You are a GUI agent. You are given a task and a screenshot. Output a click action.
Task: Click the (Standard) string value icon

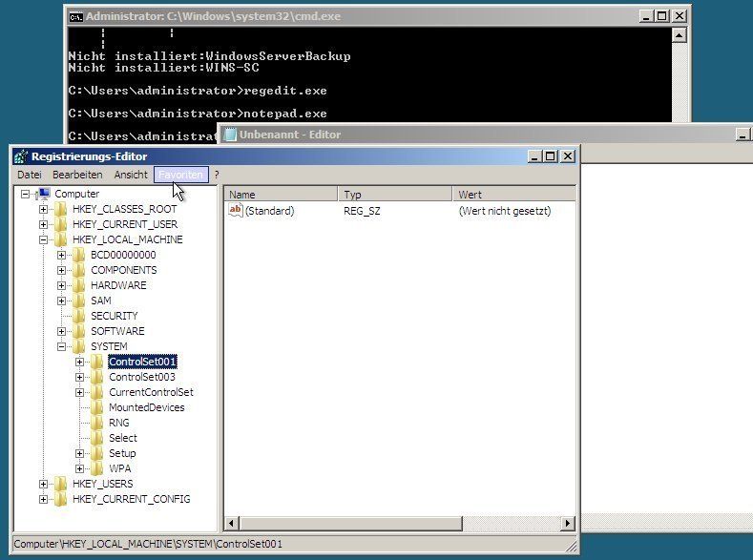(x=236, y=210)
